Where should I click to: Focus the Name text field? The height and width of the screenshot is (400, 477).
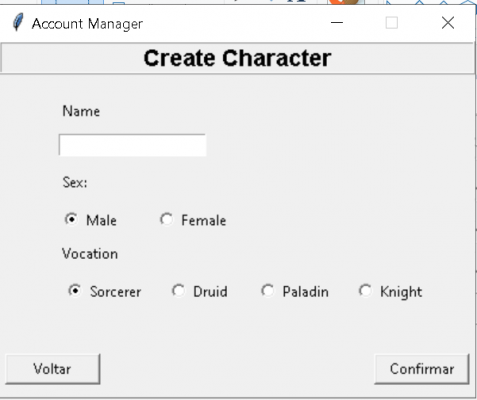132,145
